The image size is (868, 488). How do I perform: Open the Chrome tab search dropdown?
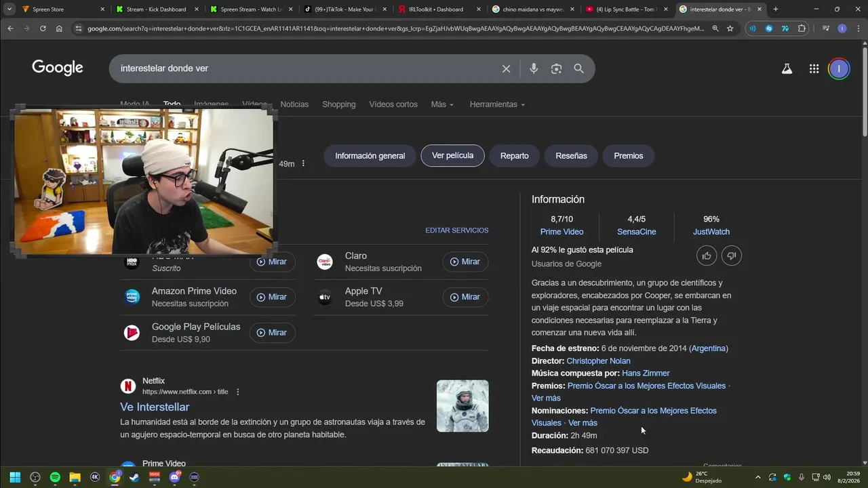coord(9,9)
